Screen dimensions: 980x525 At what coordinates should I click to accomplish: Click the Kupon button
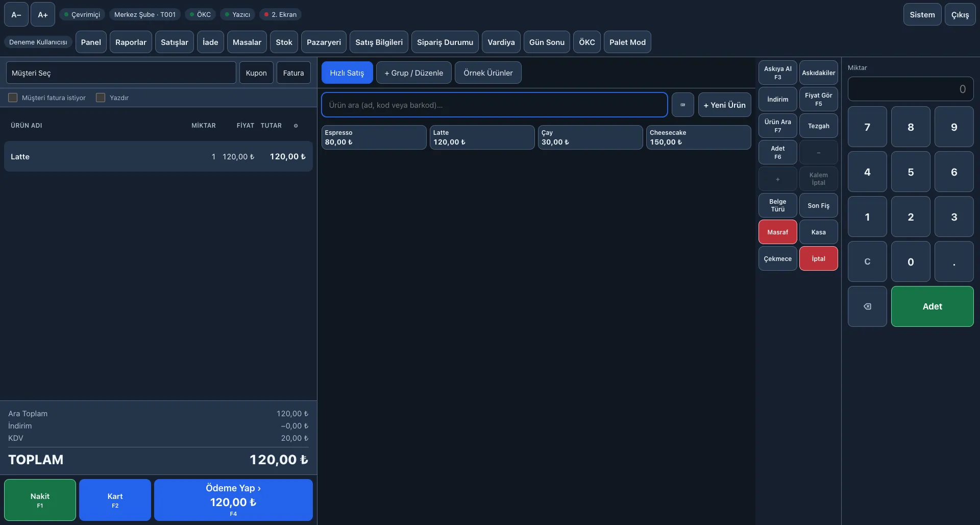click(256, 73)
